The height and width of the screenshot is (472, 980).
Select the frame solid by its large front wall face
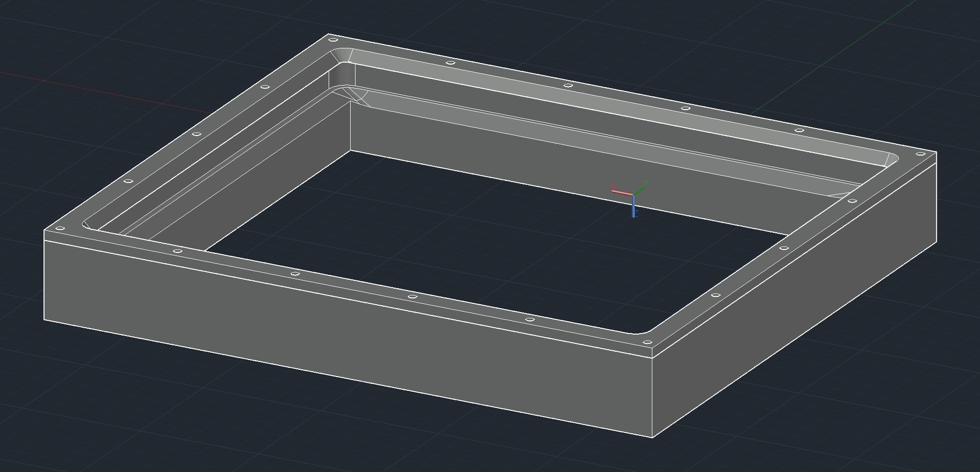coord(348,339)
